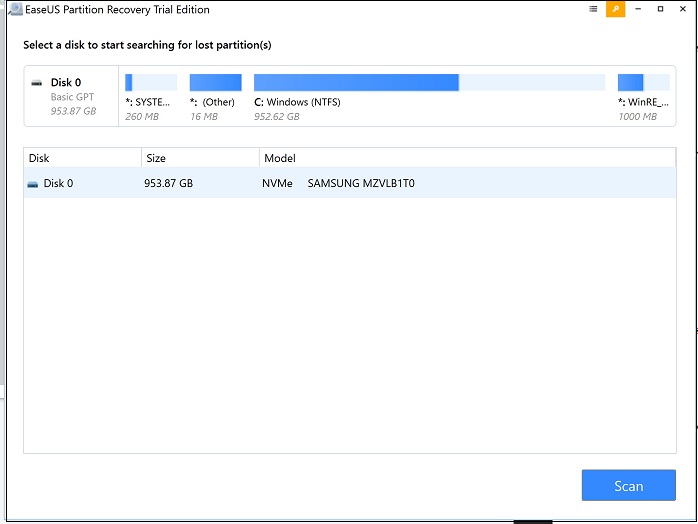Click the 953.87 GB size cell
The height and width of the screenshot is (524, 698).
[168, 183]
